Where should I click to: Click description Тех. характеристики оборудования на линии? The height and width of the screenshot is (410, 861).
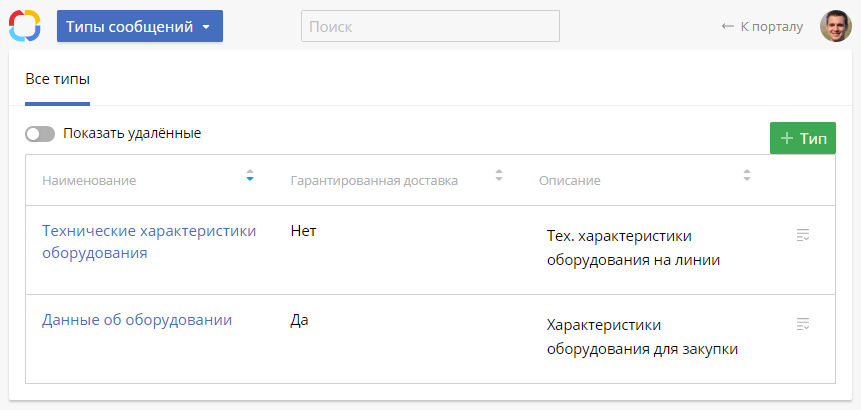(x=633, y=248)
